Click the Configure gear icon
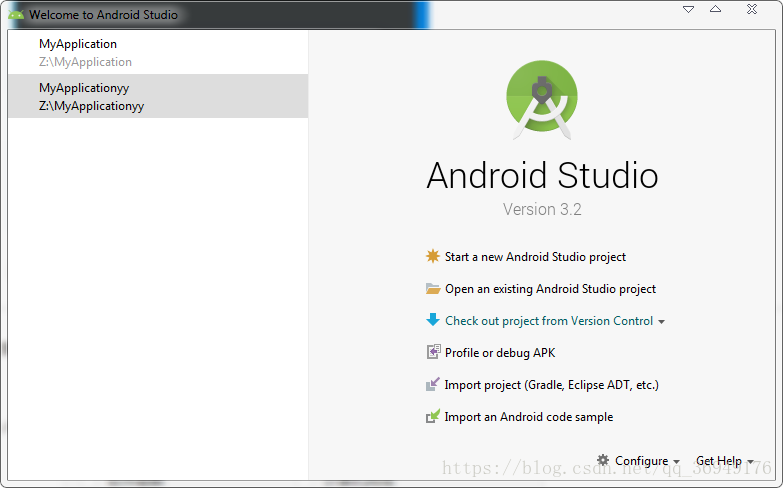 tap(603, 460)
